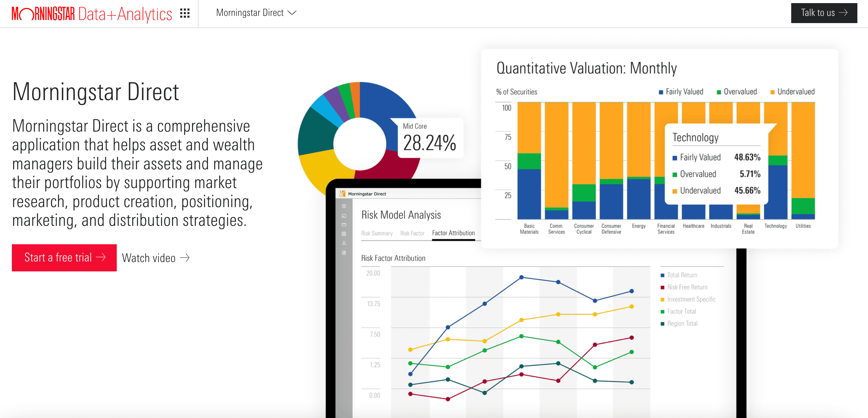Click the Financial Services axis label
The height and width of the screenshot is (418, 868).
pyautogui.click(x=666, y=229)
